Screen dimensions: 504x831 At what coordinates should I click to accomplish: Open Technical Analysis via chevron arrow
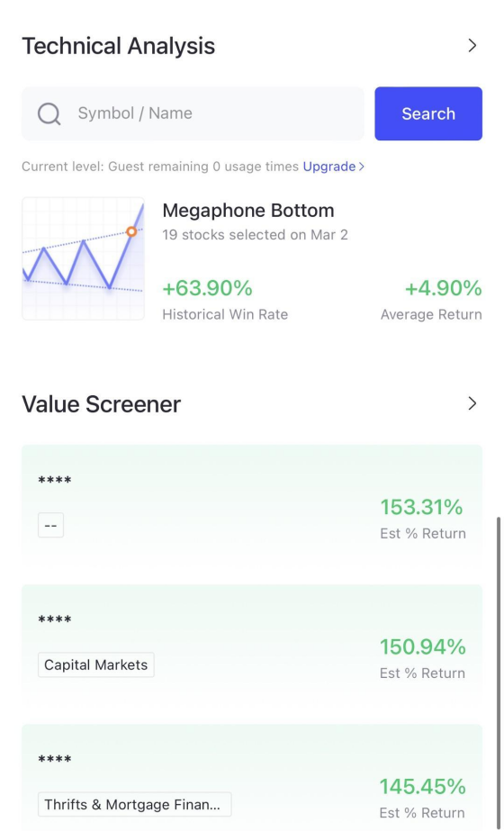tap(472, 46)
